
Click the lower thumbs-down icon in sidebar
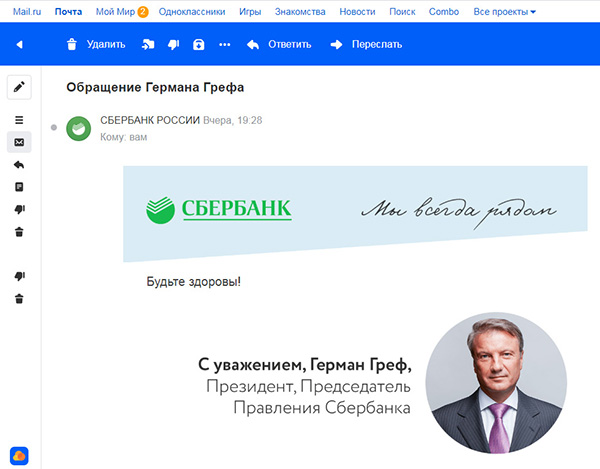(20, 276)
